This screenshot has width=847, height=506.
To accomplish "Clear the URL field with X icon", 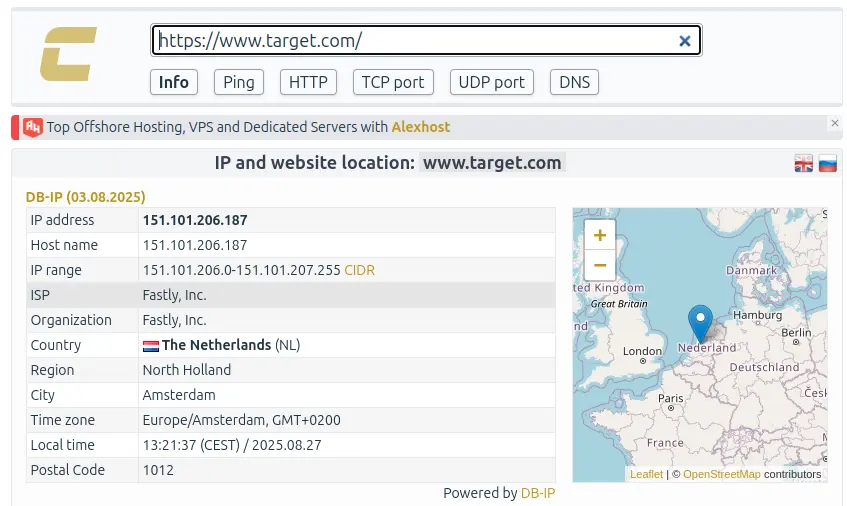I will (685, 41).
